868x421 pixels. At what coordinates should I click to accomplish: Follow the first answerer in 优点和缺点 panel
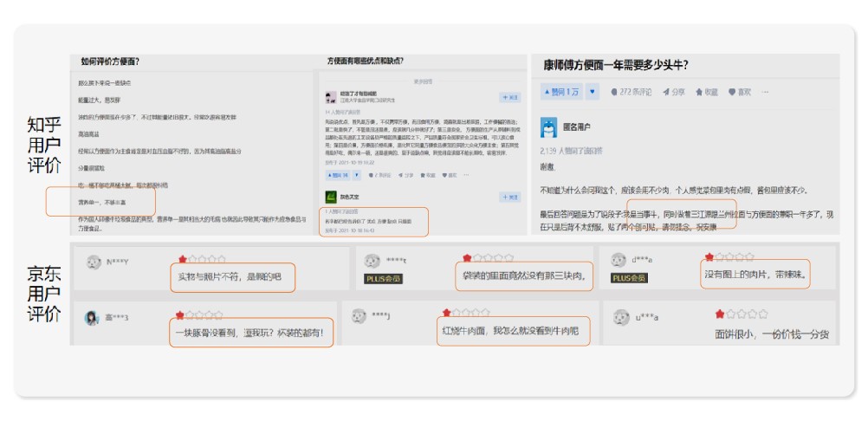click(510, 97)
